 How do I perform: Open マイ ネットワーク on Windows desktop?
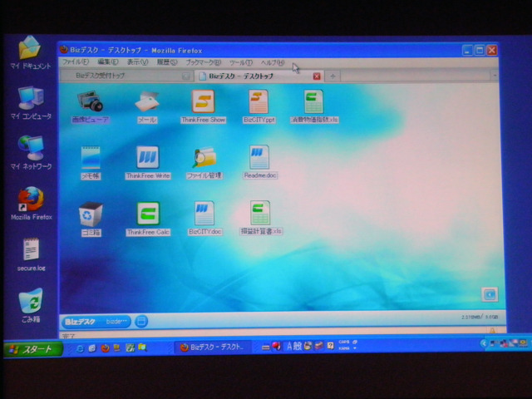[x=31, y=153]
